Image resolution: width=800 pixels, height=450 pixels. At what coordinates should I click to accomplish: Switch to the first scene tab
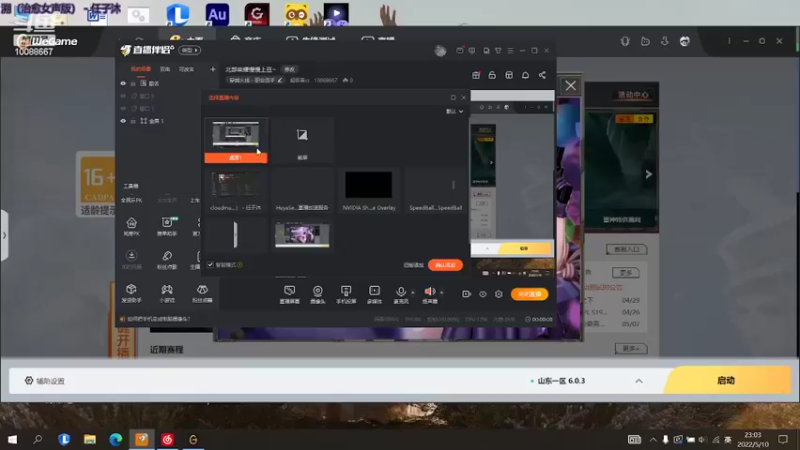pyautogui.click(x=141, y=69)
